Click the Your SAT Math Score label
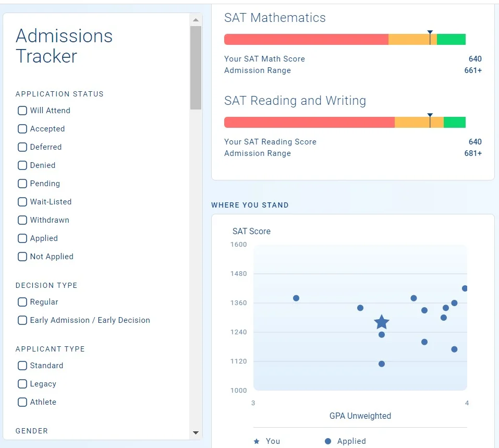Image resolution: width=499 pixels, height=448 pixels. coord(264,59)
